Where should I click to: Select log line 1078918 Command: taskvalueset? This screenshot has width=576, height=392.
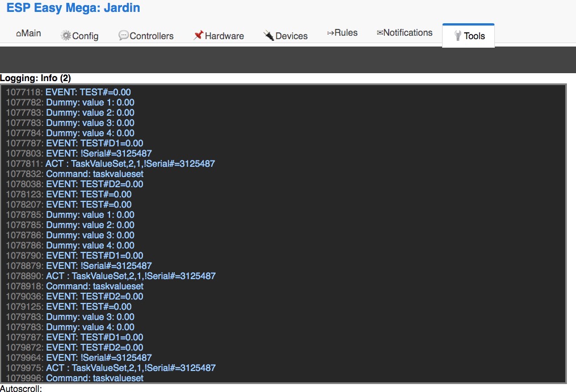click(74, 286)
